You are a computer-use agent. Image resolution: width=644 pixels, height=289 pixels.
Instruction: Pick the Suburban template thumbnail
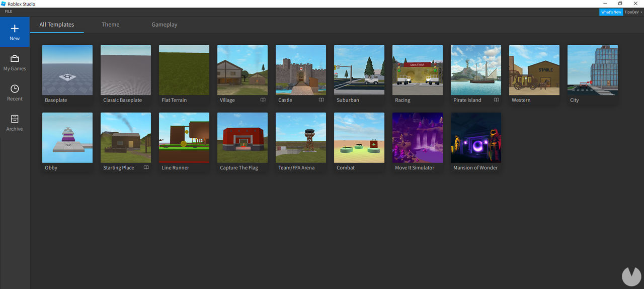click(x=359, y=70)
